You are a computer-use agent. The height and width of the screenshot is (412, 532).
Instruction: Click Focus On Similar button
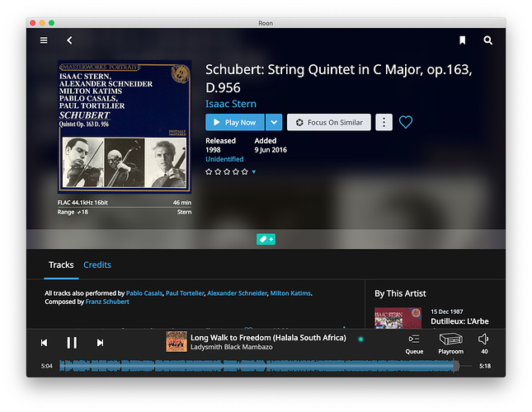[x=329, y=122]
